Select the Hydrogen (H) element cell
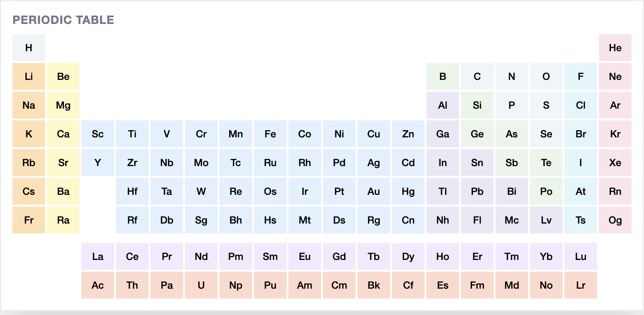The image size is (644, 315). pyautogui.click(x=29, y=48)
